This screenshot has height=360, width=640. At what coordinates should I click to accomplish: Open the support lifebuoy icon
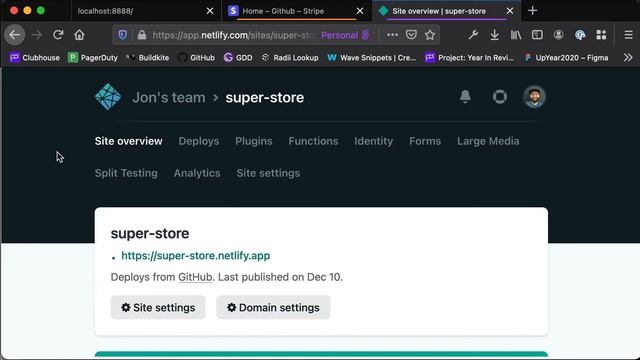click(500, 97)
